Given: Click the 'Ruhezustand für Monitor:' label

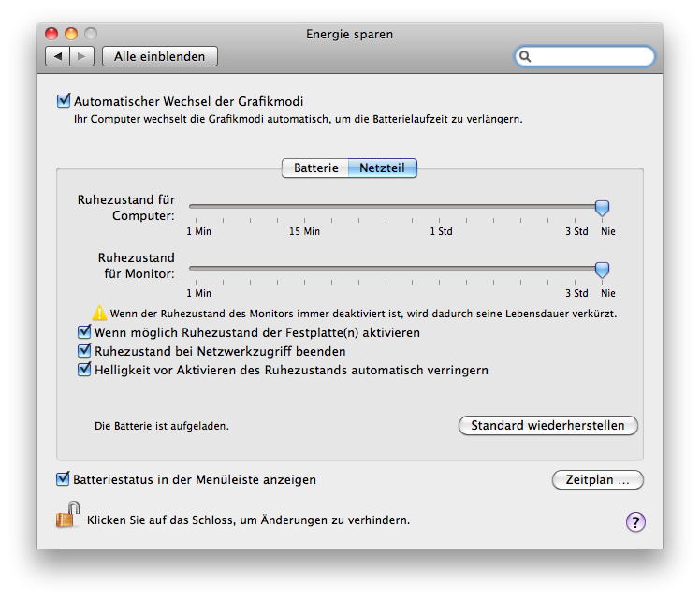Looking at the screenshot, I should tap(136, 266).
